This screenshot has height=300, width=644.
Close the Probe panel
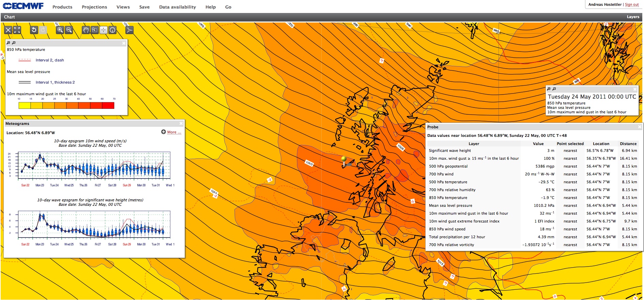pyautogui.click(x=640, y=127)
